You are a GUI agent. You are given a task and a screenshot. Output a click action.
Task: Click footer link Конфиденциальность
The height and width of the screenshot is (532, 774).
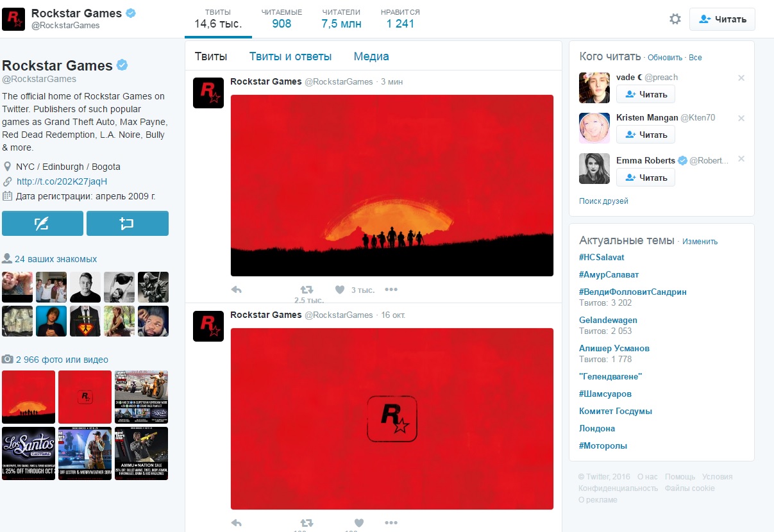point(618,488)
